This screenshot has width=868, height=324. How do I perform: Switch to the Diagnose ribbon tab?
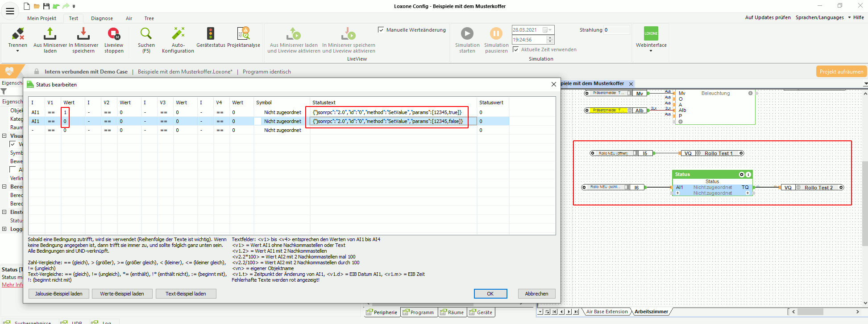102,18
